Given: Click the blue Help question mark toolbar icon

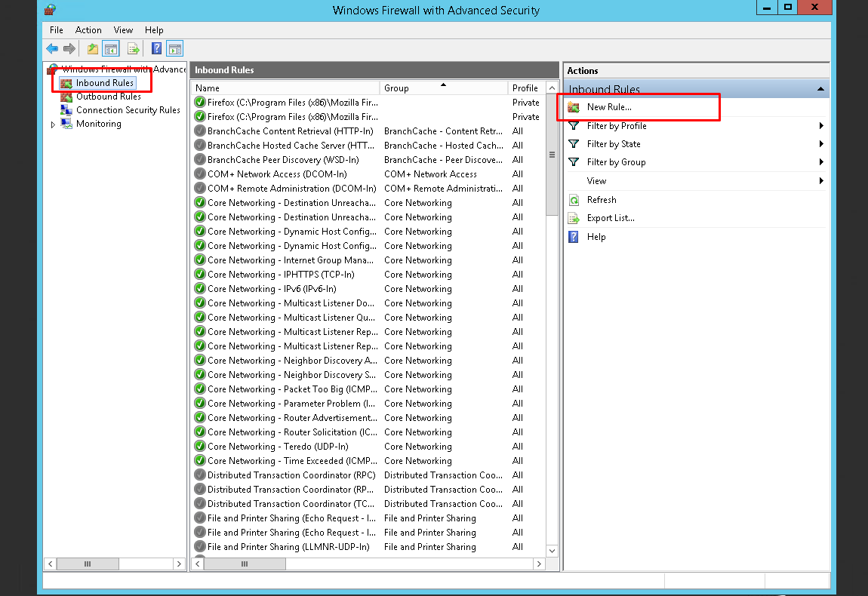Looking at the screenshot, I should point(156,49).
